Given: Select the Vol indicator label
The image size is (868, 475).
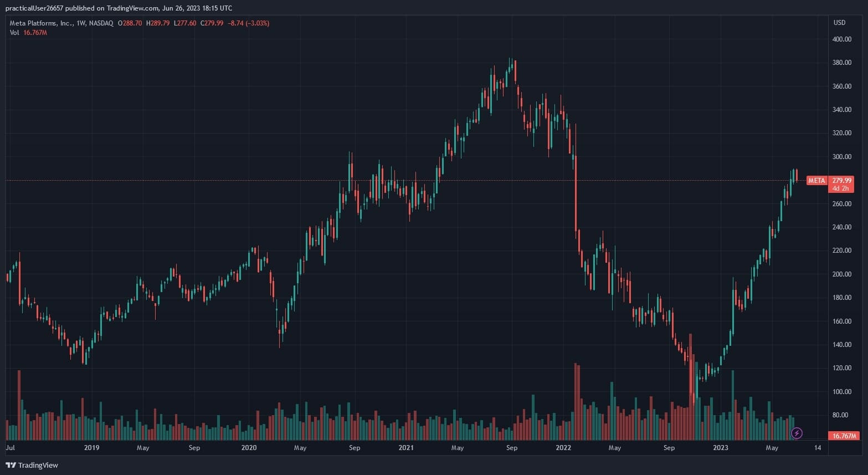Looking at the screenshot, I should pos(14,33).
